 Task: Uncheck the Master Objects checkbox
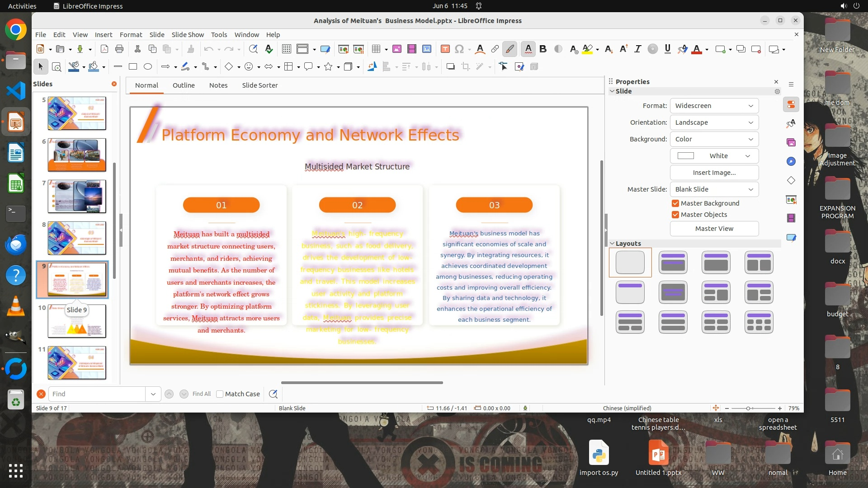tap(675, 215)
